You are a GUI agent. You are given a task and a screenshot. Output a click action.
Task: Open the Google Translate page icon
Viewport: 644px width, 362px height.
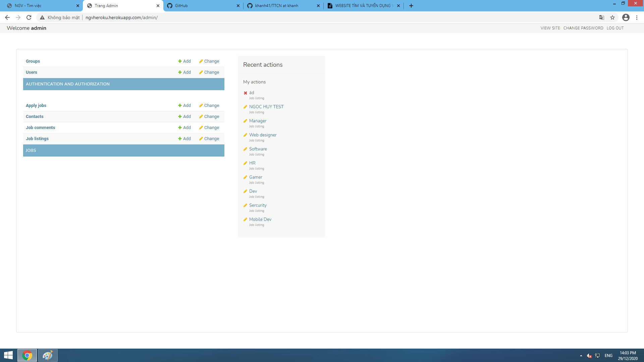pos(602,17)
